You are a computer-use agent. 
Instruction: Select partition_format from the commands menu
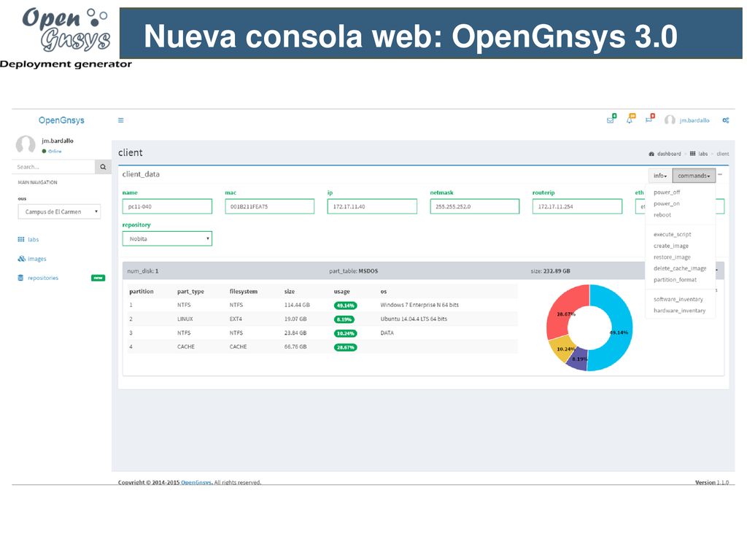pos(675,280)
